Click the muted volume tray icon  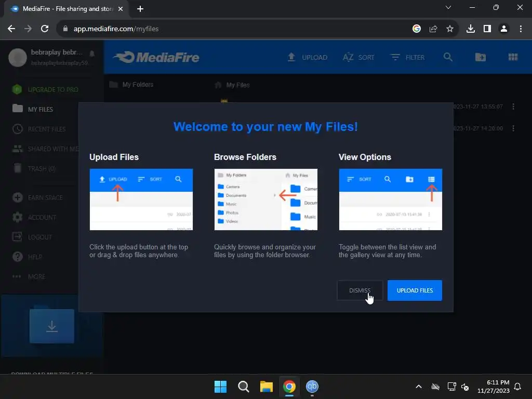(465, 387)
